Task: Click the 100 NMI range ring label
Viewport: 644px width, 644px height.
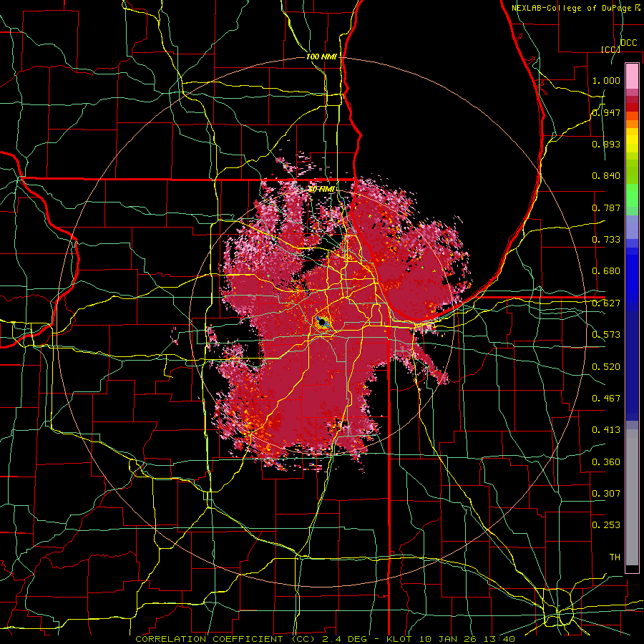Action: pos(321,57)
